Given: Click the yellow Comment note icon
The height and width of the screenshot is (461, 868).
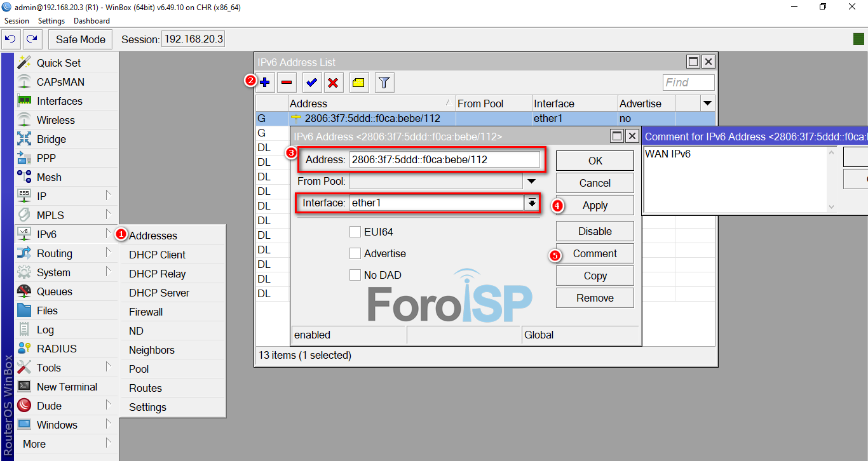Looking at the screenshot, I should [358, 82].
